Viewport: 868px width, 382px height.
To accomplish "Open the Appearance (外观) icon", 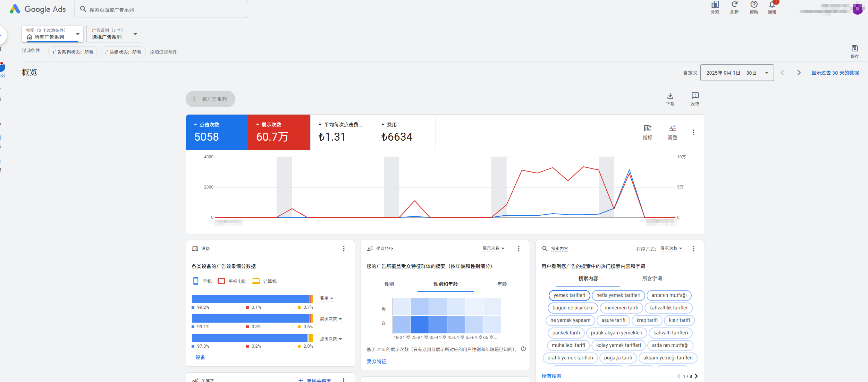I will tap(715, 5).
